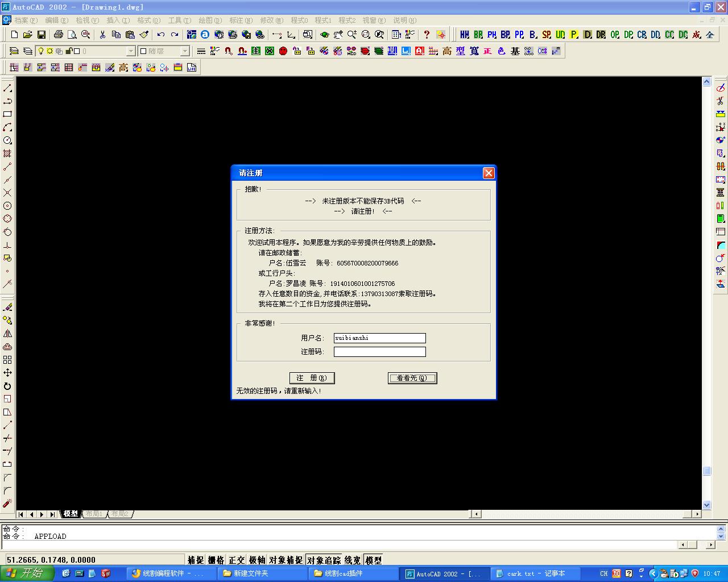Viewport: 728px width, 582px height.
Task: Undo the last action
Action: tap(161, 35)
